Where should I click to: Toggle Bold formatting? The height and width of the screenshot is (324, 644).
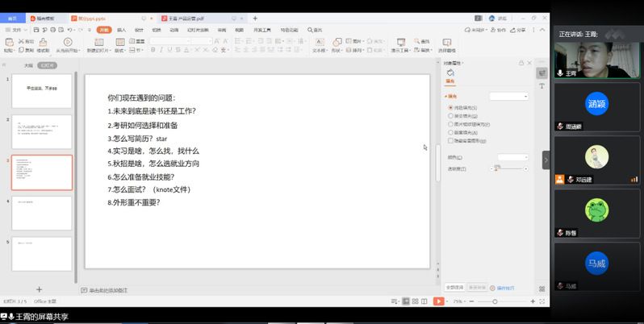[153, 50]
